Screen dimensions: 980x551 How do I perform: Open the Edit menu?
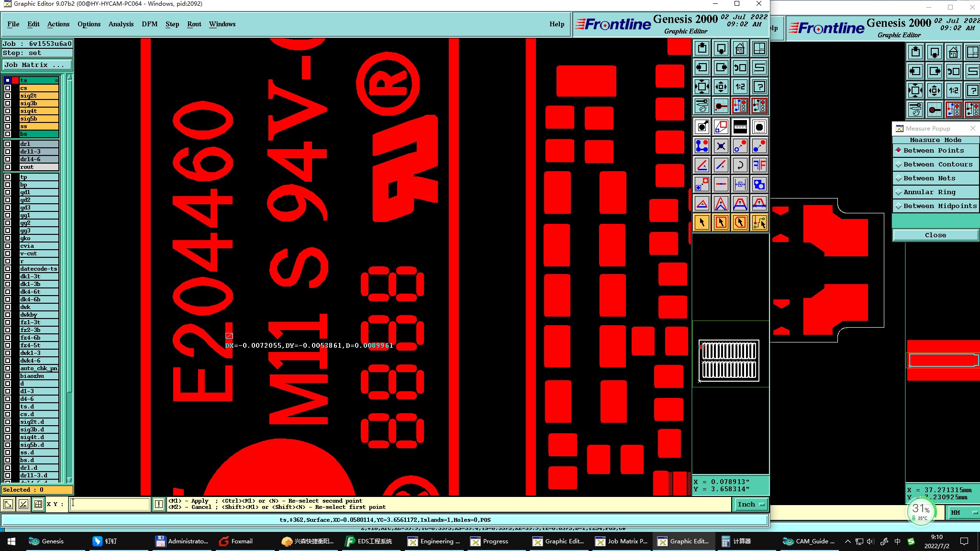pyautogui.click(x=33, y=24)
